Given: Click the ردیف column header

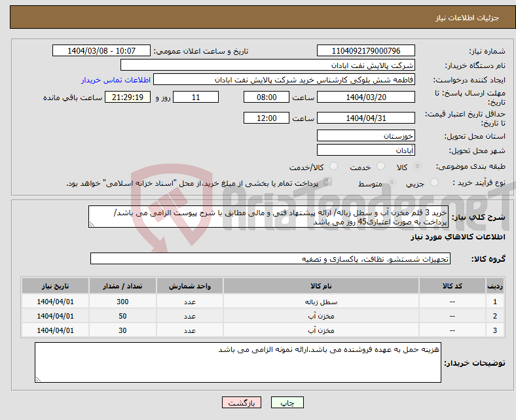Looking at the screenshot, I should point(495,286).
